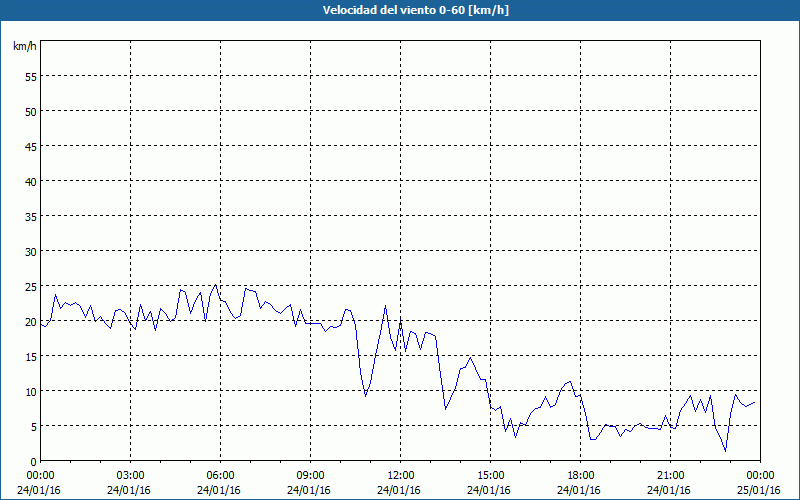Click the y-axis value 45

click(31, 146)
